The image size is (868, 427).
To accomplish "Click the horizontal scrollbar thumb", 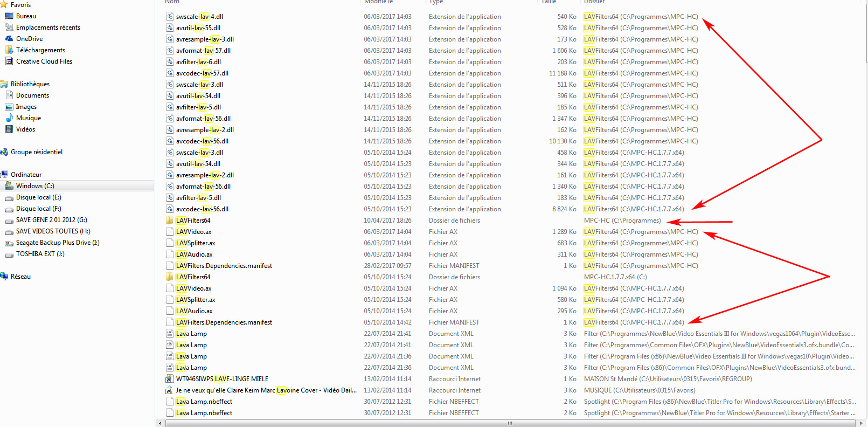I will coord(510,423).
